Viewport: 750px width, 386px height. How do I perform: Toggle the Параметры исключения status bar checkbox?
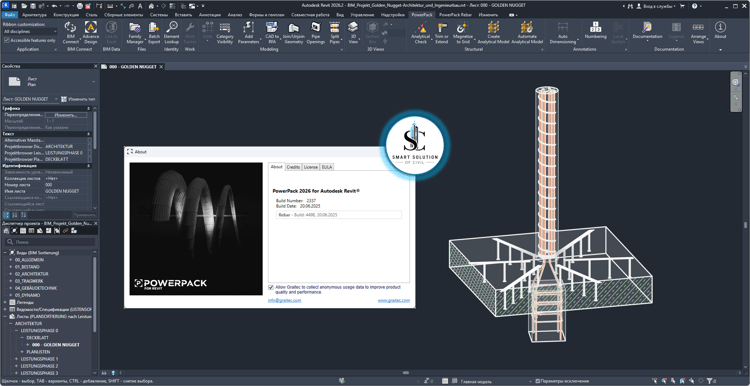[x=538, y=381]
